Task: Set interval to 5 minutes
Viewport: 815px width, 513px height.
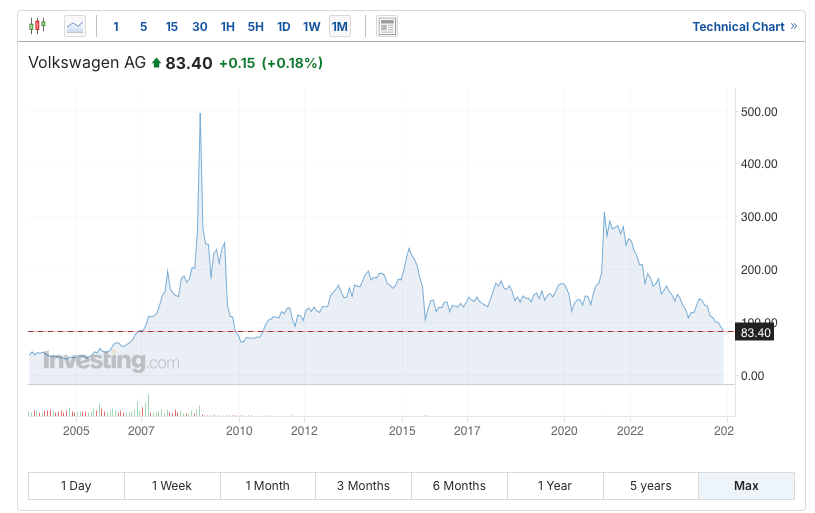Action: pos(143,27)
